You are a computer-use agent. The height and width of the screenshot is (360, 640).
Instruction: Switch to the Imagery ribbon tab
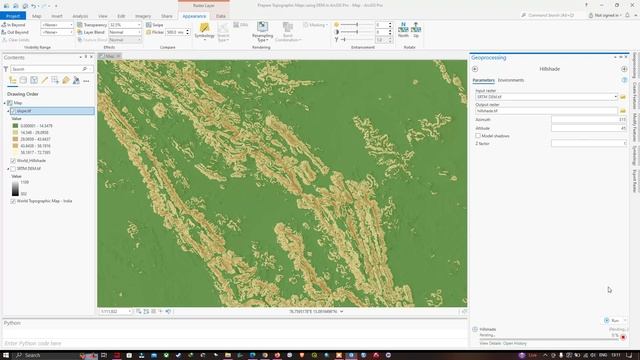143,16
